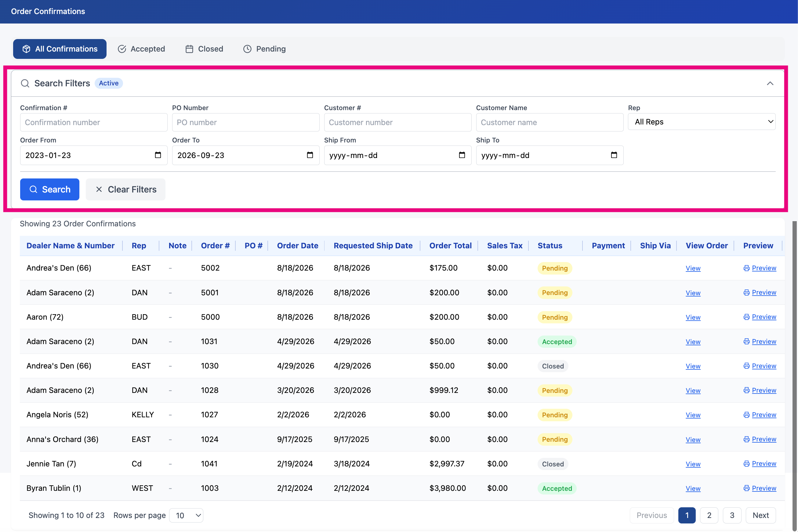Open the Order From calendar picker icon
Screen dimensions: 798x532
[158, 155]
